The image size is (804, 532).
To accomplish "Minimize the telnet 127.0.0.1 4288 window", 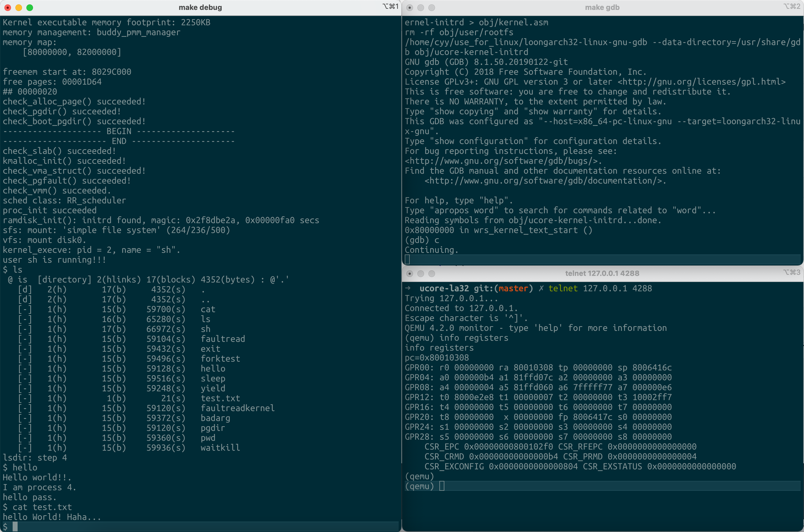I will point(421,273).
